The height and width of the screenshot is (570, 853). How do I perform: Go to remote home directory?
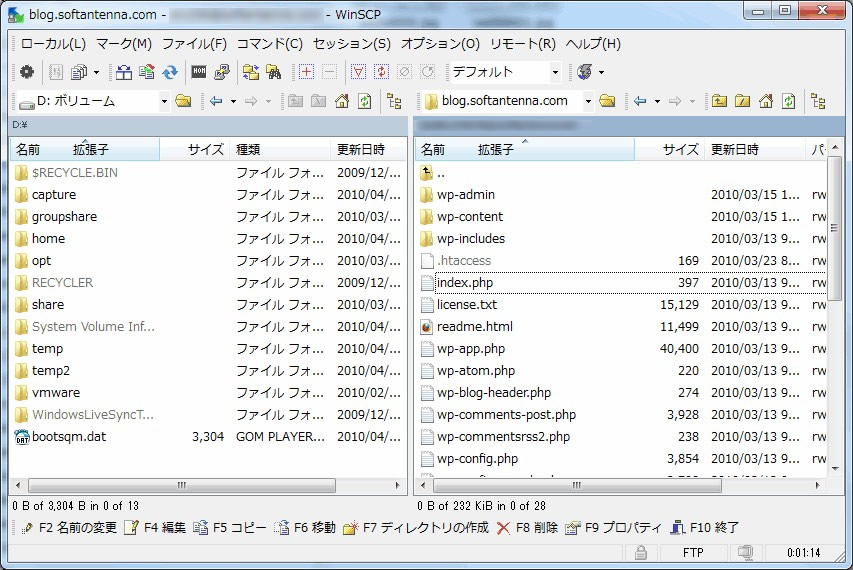pyautogui.click(x=766, y=101)
